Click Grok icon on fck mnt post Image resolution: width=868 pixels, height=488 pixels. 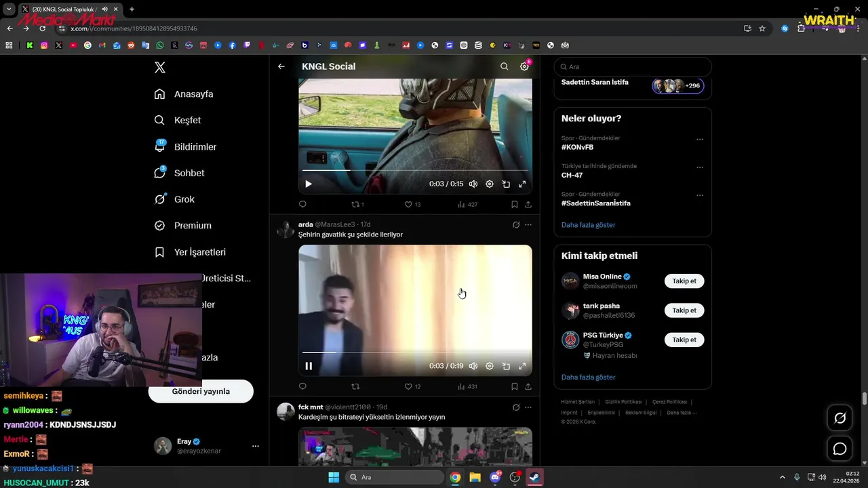click(516, 407)
